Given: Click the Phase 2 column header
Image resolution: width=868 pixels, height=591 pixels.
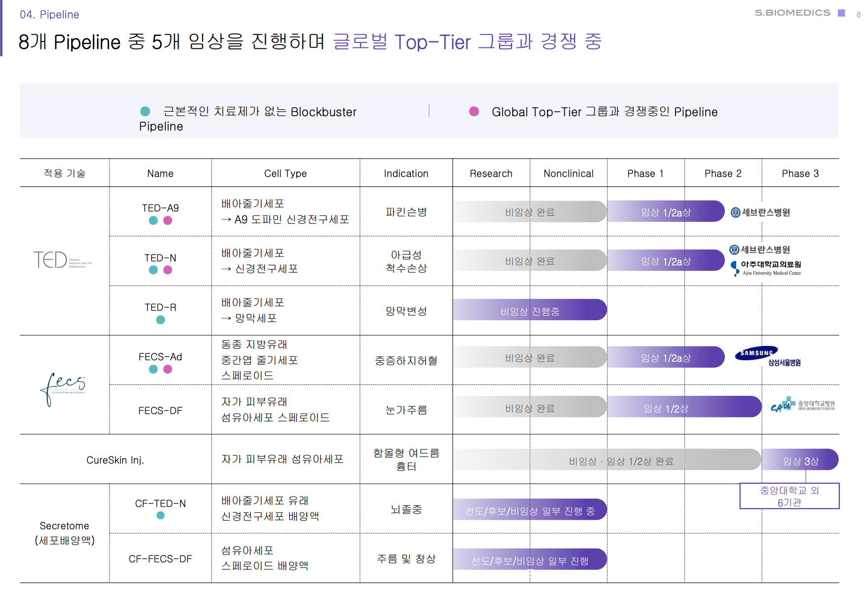Looking at the screenshot, I should coord(723,173).
